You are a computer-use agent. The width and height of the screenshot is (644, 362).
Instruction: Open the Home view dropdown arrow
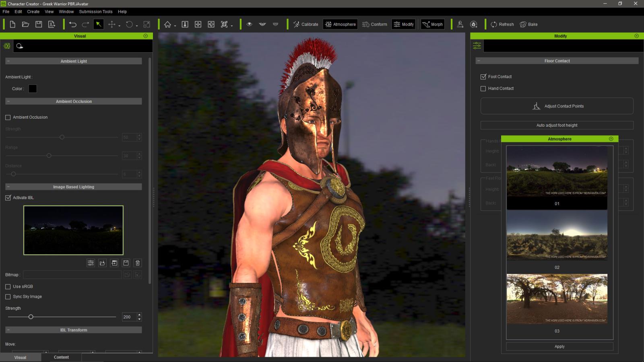[175, 26]
